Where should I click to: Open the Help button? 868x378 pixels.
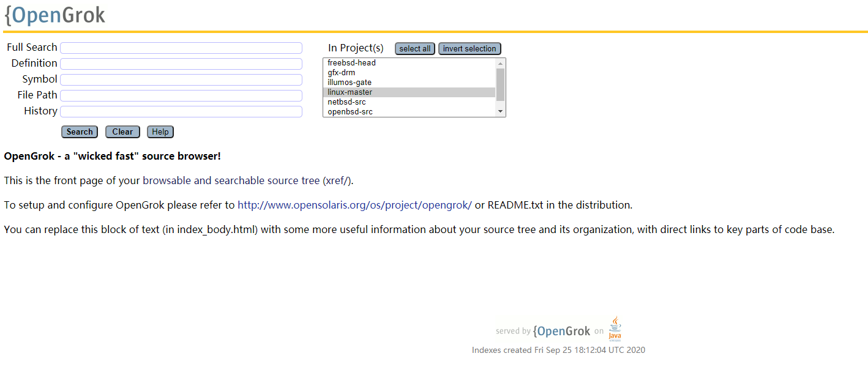click(x=160, y=132)
